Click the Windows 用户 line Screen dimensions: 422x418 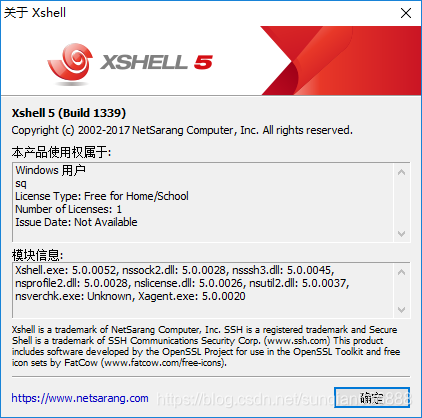click(x=50, y=170)
